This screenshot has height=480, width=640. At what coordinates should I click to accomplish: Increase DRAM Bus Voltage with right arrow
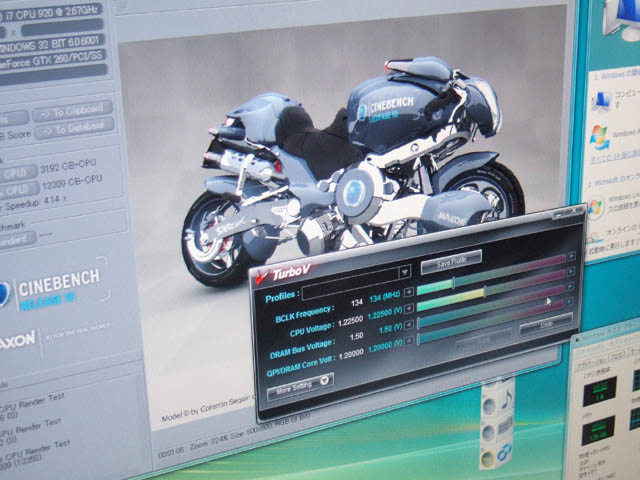click(x=570, y=286)
